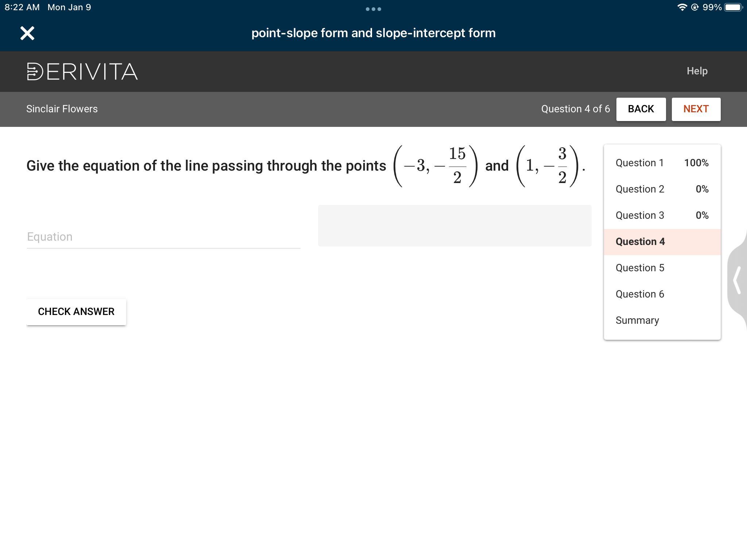Select Question 2 in the sidebar
Viewport: 747px width, 560px height.
tap(640, 189)
